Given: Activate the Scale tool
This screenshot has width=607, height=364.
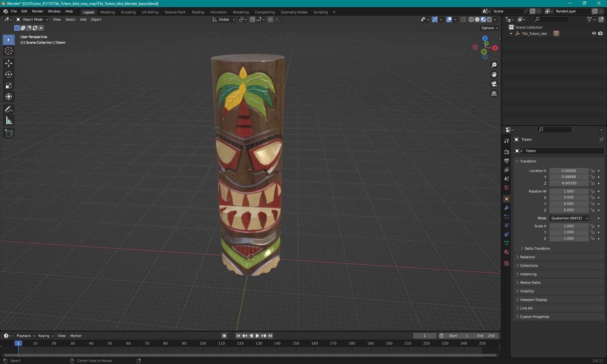Looking at the screenshot, I should click(x=9, y=86).
